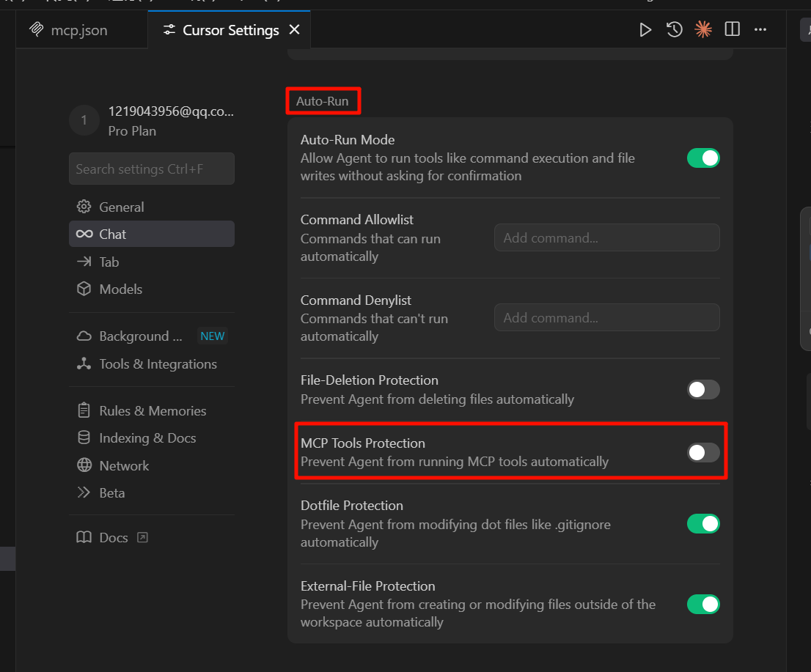Focus the Command Allowlist input
Image resolution: width=811 pixels, height=672 pixels.
[606, 237]
